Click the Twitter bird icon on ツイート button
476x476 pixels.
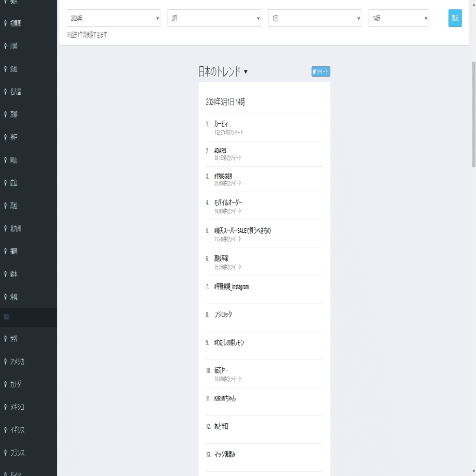[314, 71]
